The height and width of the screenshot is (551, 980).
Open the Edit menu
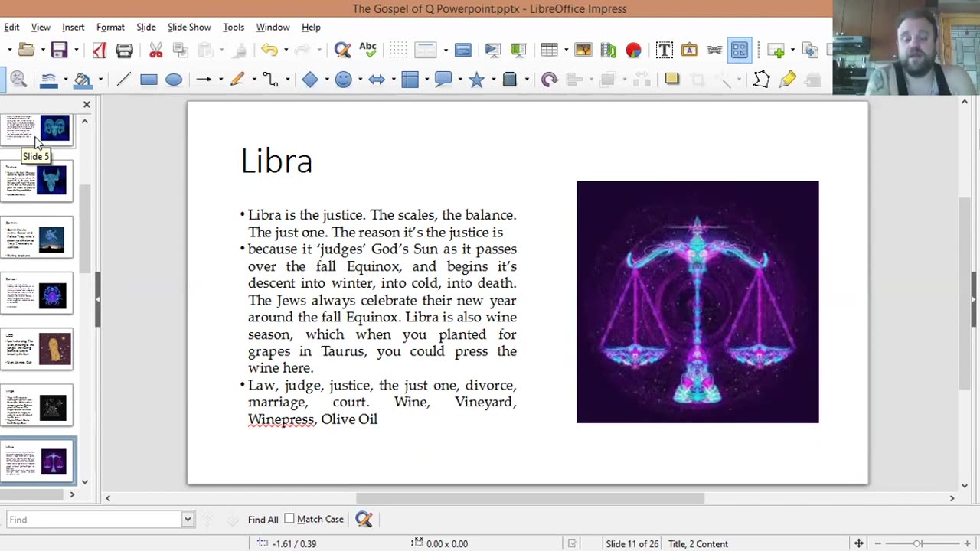11,27
